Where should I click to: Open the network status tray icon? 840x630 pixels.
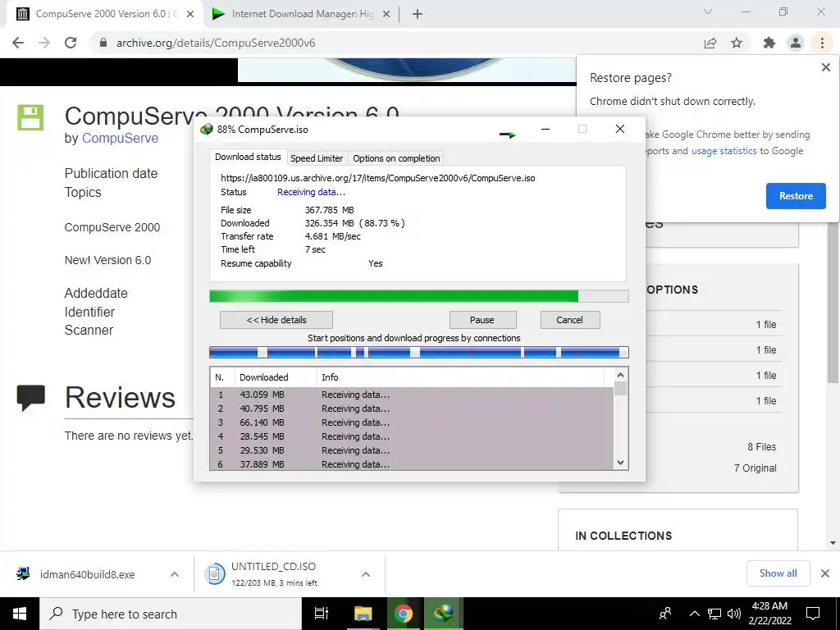(x=714, y=614)
